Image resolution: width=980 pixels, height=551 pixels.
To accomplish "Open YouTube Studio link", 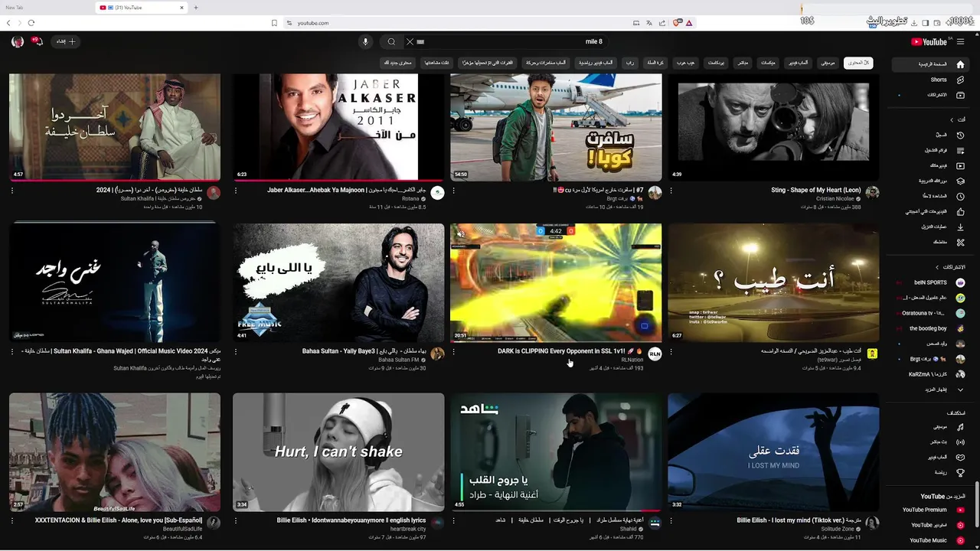I will pos(939,525).
